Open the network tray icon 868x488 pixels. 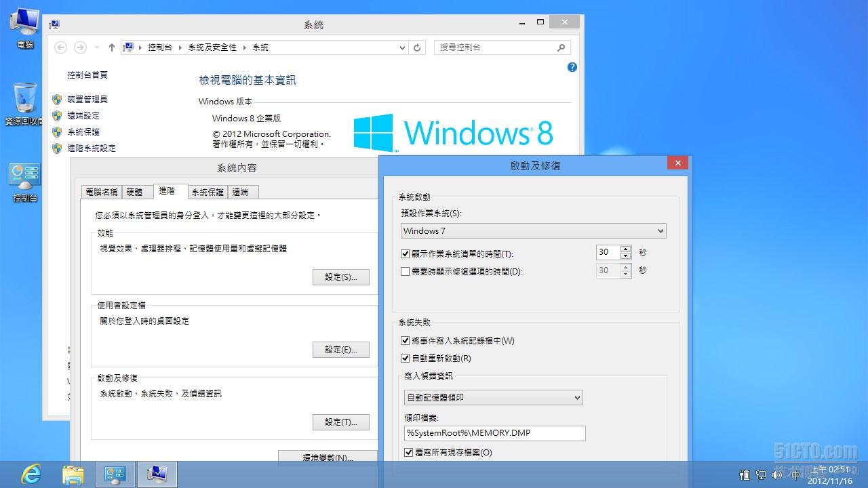tap(761, 475)
